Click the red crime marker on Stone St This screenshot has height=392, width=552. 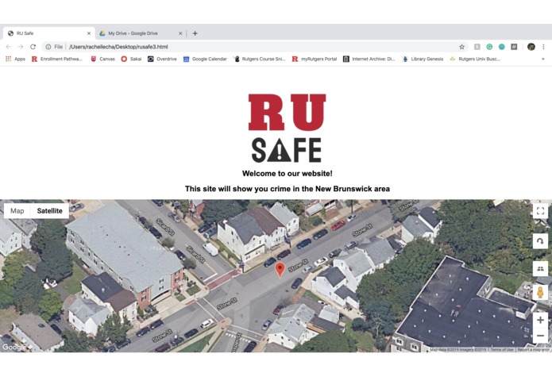(280, 269)
